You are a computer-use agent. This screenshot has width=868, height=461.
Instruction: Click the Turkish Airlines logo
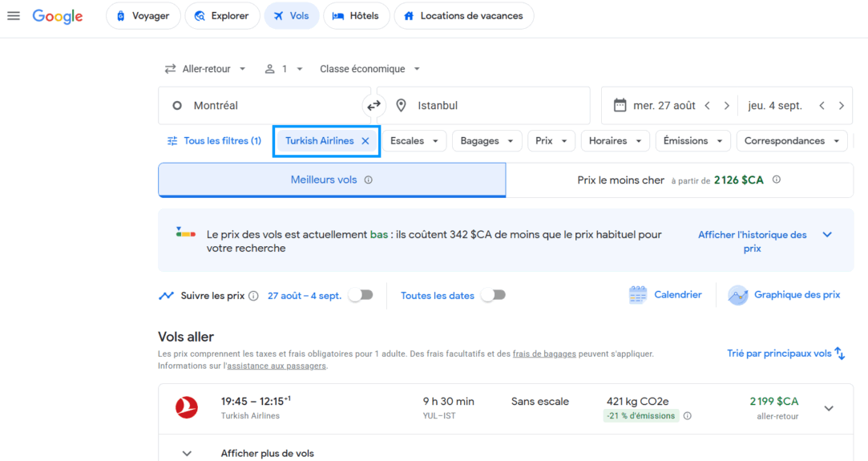click(x=187, y=408)
